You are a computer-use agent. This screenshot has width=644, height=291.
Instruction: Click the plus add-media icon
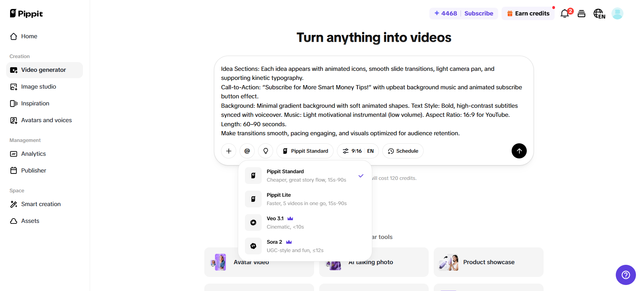tap(229, 151)
